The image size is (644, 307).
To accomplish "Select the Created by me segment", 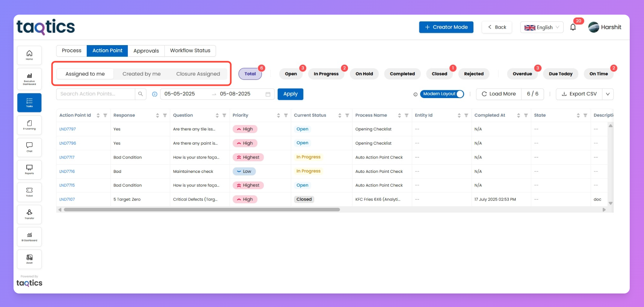I will point(141,74).
